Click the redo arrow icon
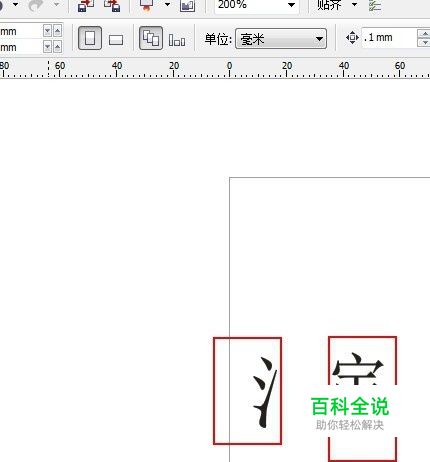Image resolution: width=430 pixels, height=462 pixels. click(36, 5)
